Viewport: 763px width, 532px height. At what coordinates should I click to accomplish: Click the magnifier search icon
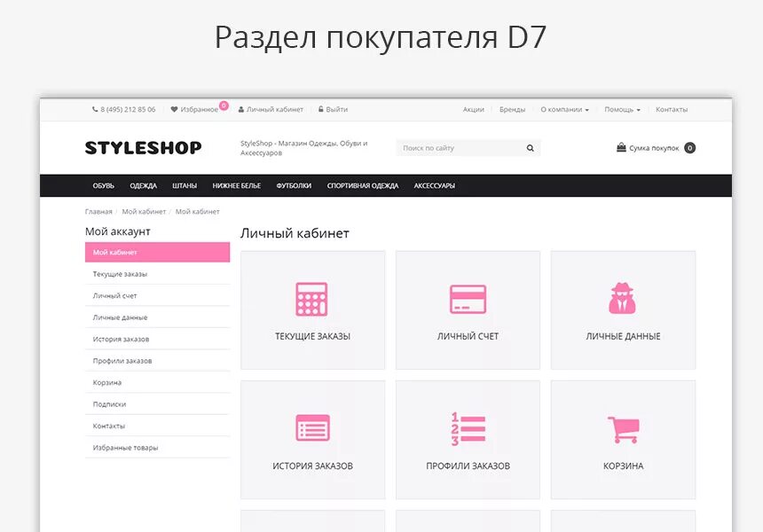(x=530, y=148)
